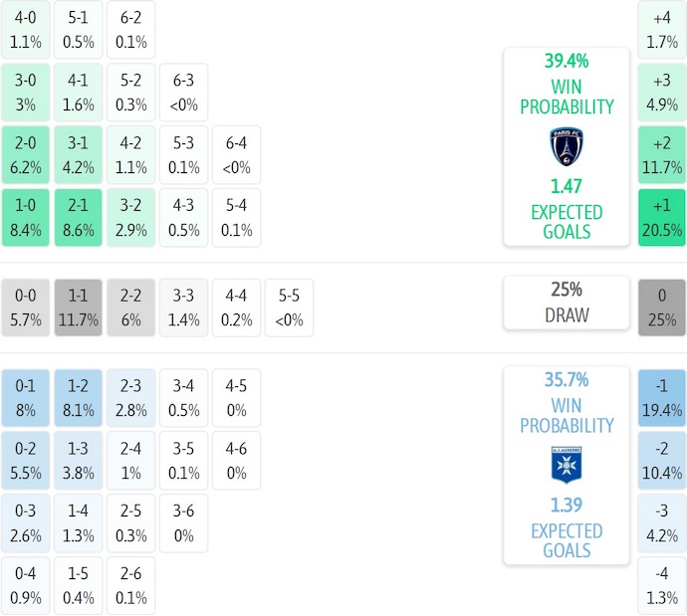Screen dimensions: 687x616
Task: Click the +1 goal margin swatch
Action: [x=662, y=218]
